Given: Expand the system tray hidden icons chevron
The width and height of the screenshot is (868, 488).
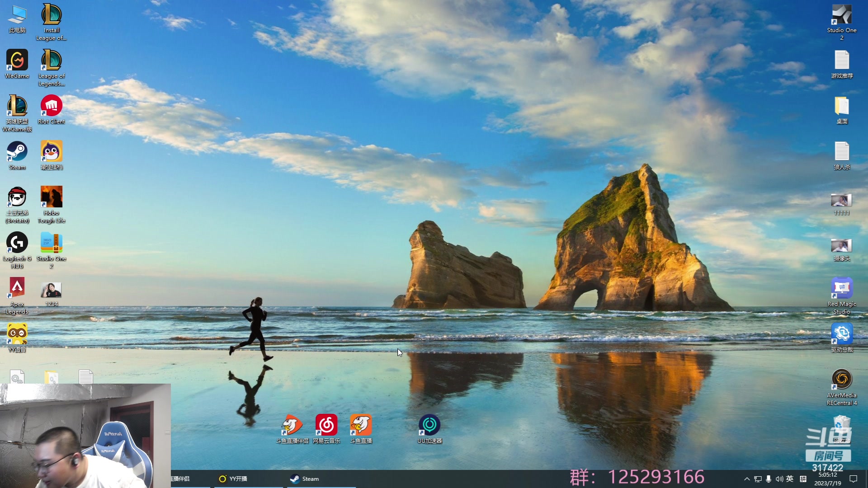Looking at the screenshot, I should [x=747, y=479].
